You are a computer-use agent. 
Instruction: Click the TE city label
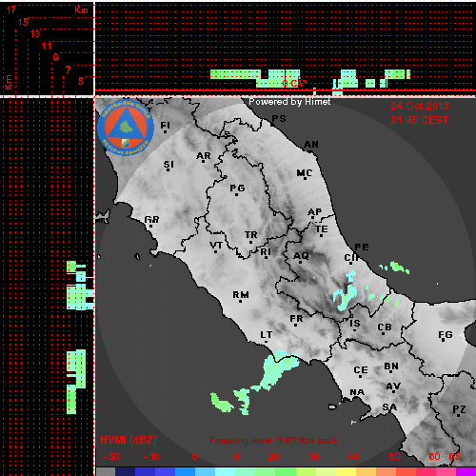pyautogui.click(x=322, y=229)
